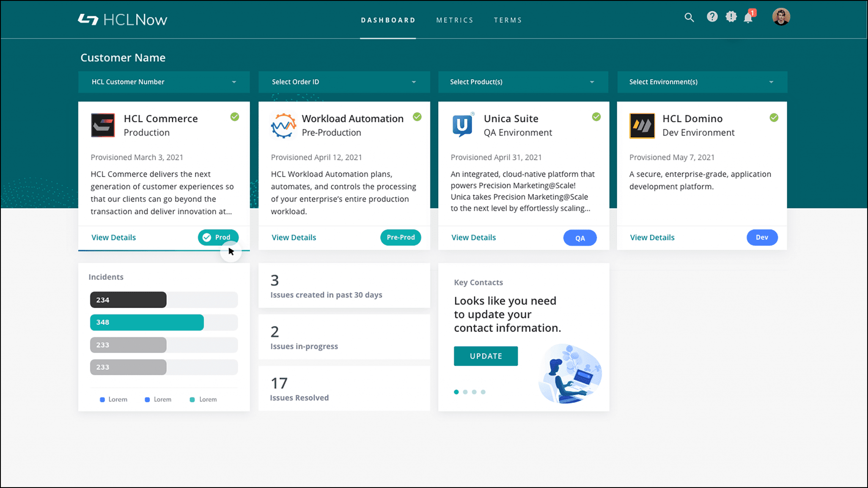868x488 pixels.
Task: Select the Dev environment pill
Action: click(762, 237)
